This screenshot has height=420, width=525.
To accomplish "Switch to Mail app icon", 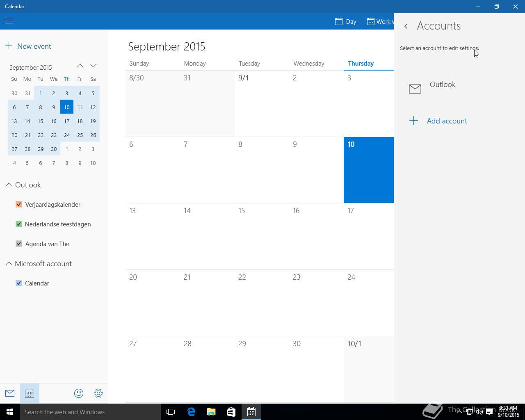I will (10, 393).
